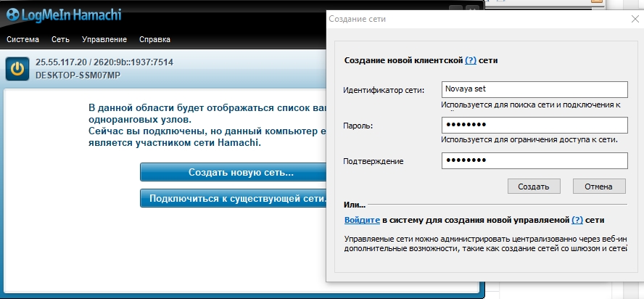Click the IP address 25.55.117.20 text
This screenshot has height=299, width=644.
(x=61, y=62)
